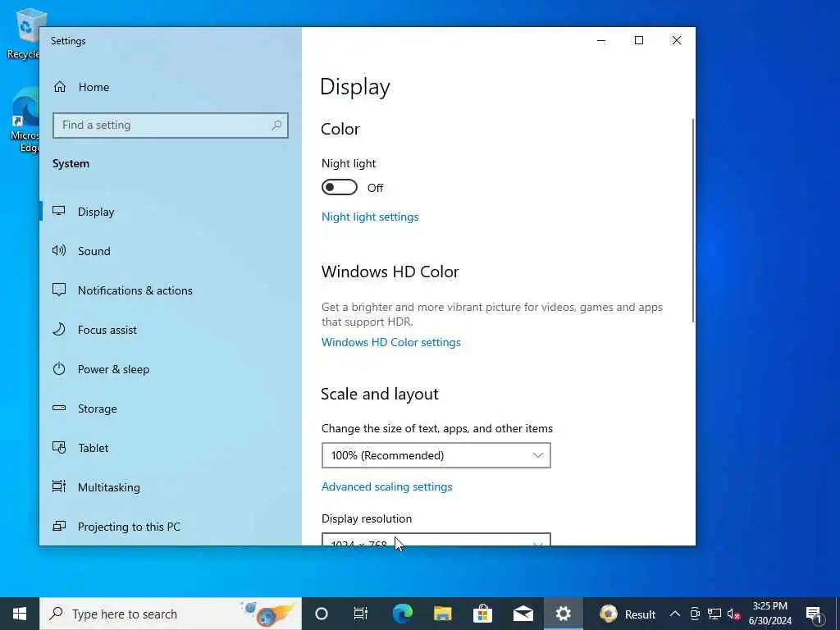This screenshot has height=630, width=840.
Task: Click the Home icon in Settings sidebar
Action: (59, 87)
